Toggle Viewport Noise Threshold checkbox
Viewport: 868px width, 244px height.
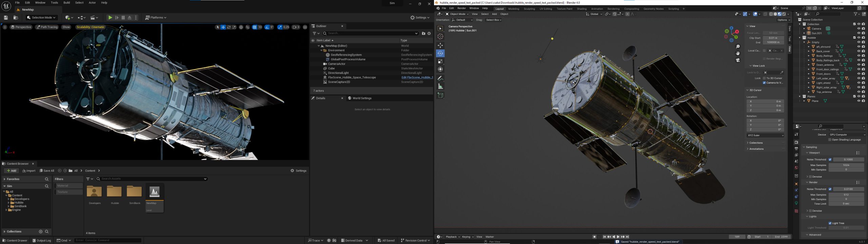click(830, 160)
